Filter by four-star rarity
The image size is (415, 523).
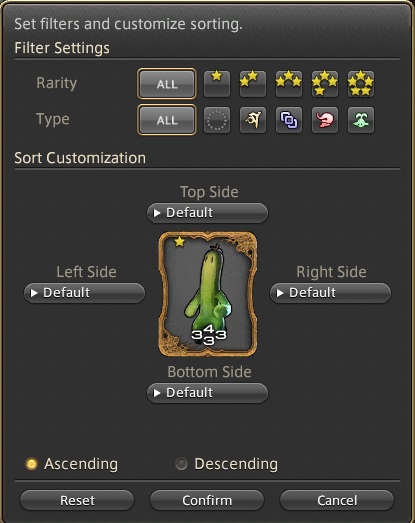point(325,83)
